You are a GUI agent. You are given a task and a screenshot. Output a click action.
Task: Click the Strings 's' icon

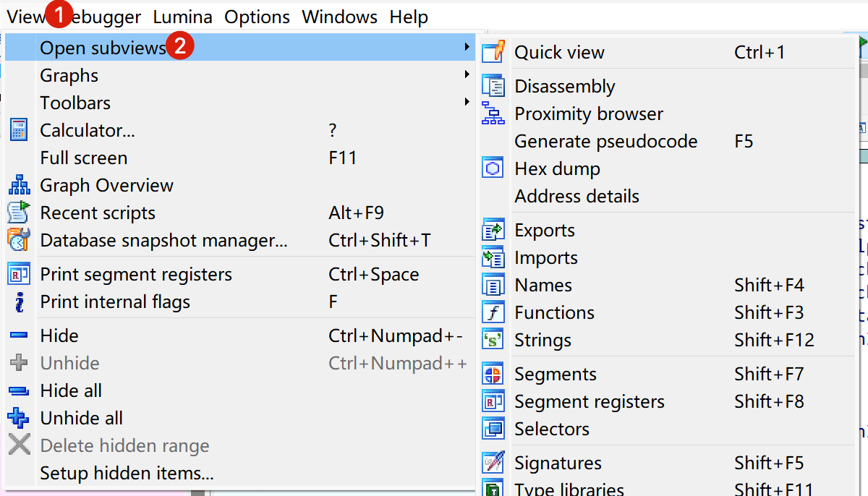pos(493,340)
